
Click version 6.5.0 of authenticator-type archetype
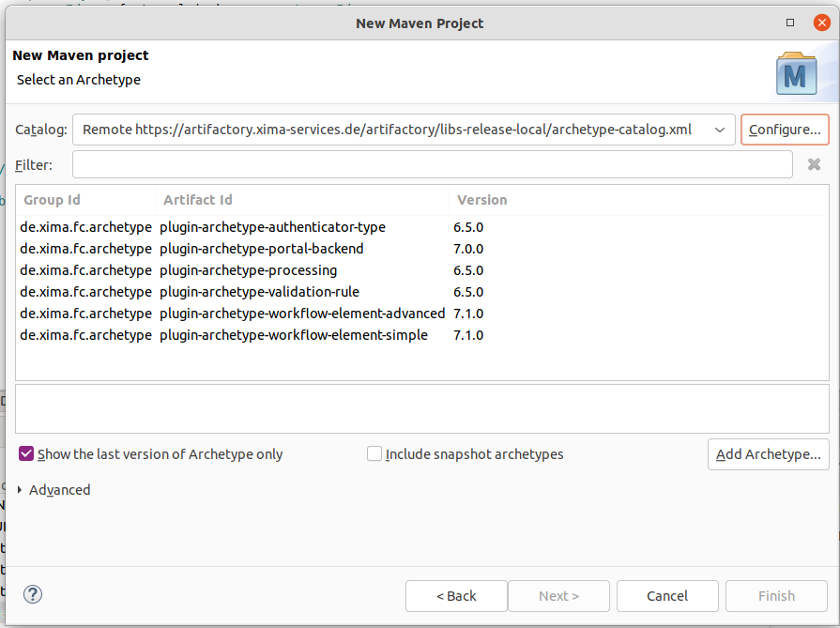468,227
